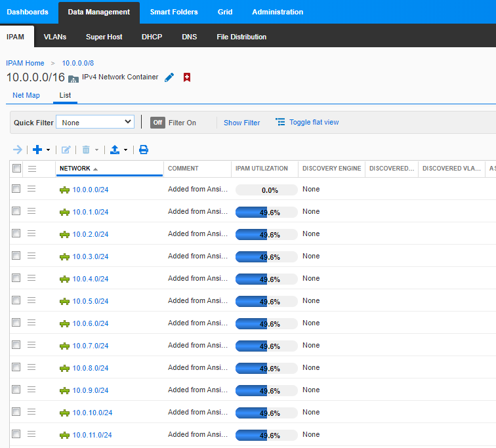Click the Show Filter link

click(x=241, y=123)
